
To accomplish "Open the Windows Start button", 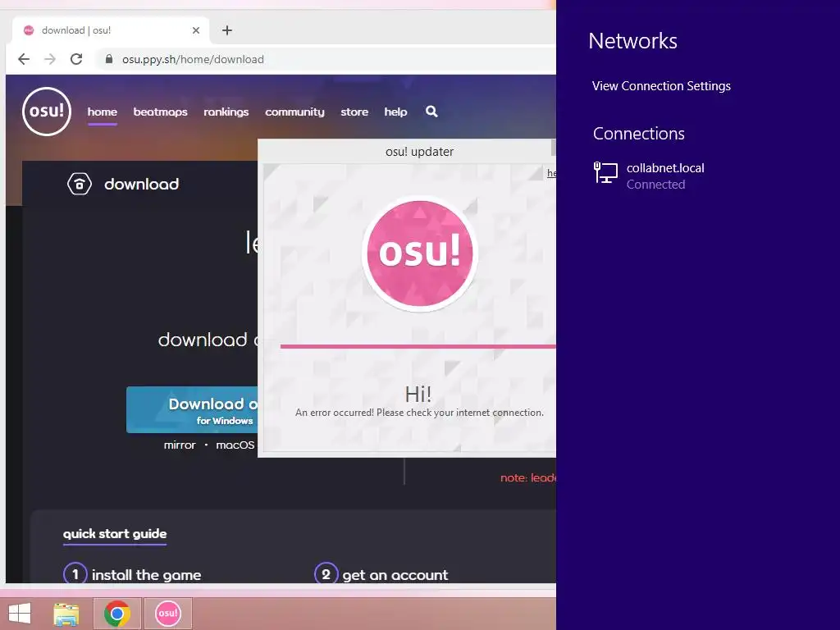I will click(x=20, y=614).
